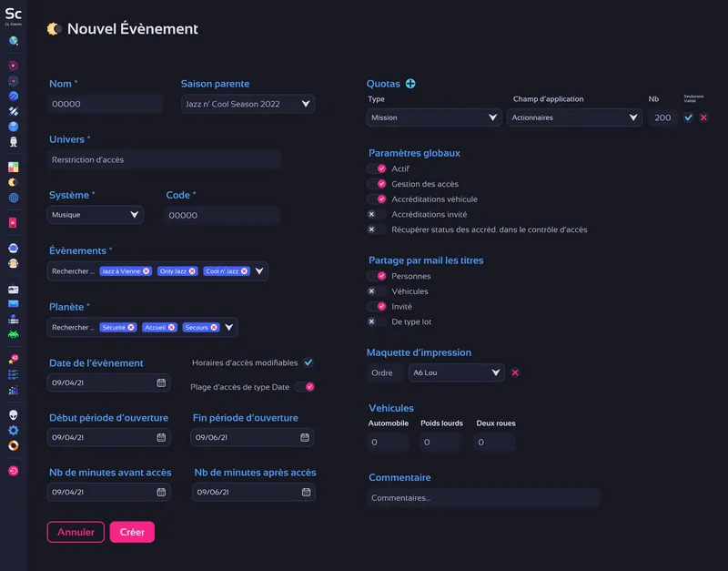Open the envelope mail icon in sidebar
This screenshot has width=728, height=571.
pos(14,304)
